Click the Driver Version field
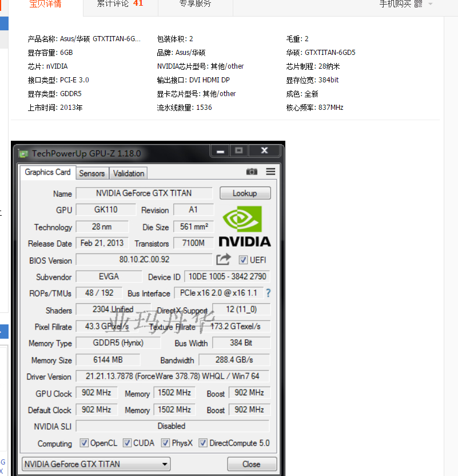This screenshot has width=458, height=476. [172, 376]
